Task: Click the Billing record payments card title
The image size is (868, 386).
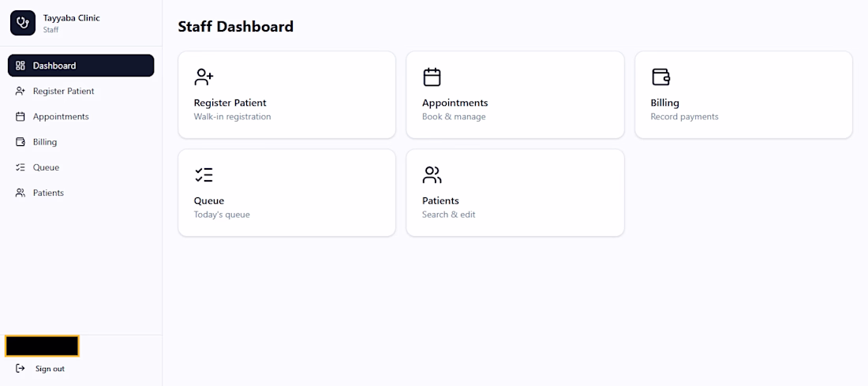Action: 665,103
